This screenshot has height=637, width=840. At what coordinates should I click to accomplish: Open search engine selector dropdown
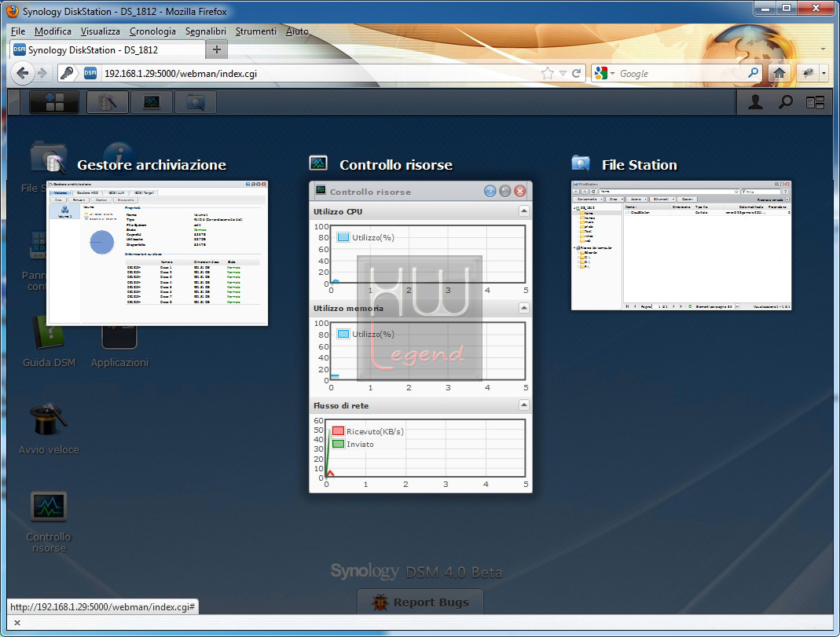point(603,73)
